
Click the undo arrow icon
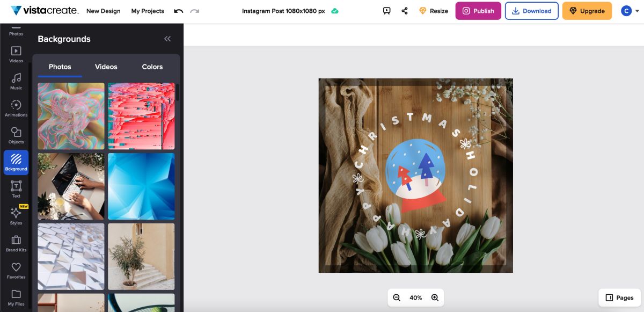179,11
